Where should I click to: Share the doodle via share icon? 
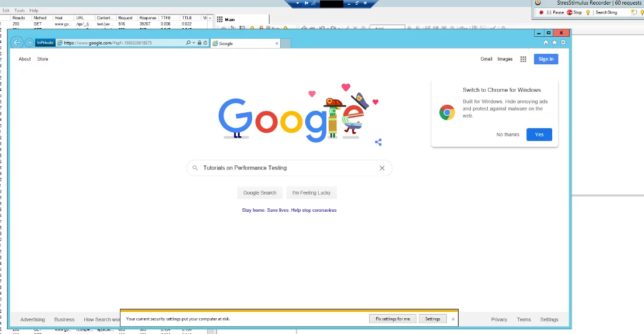pos(378,142)
